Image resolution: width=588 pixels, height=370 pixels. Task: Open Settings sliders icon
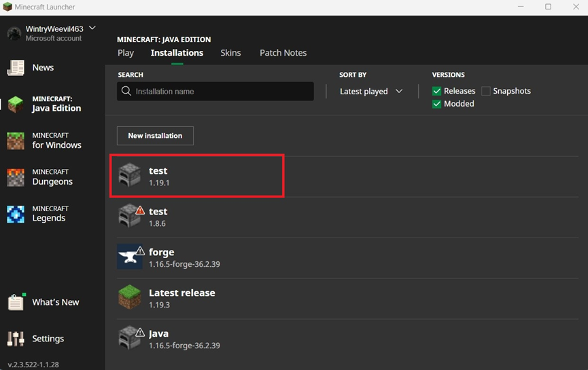coord(16,339)
